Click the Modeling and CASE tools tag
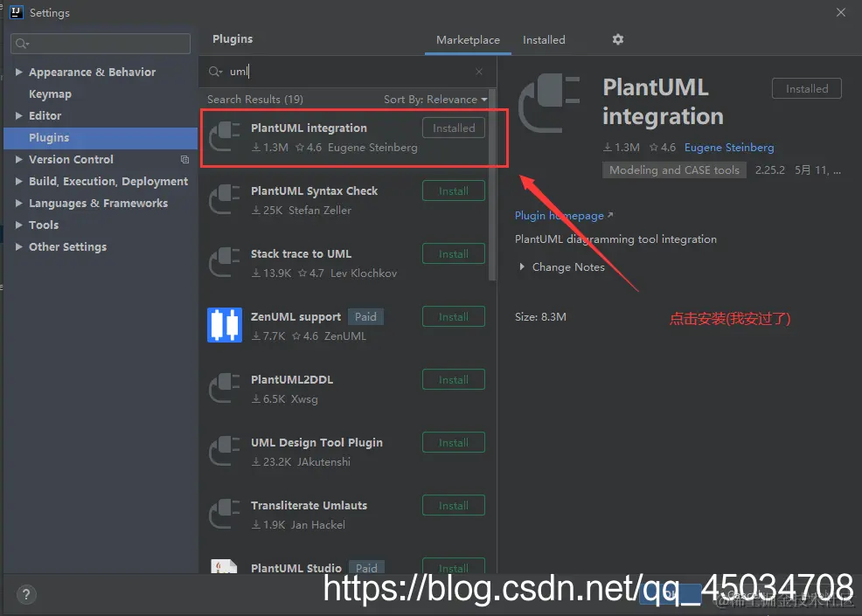The image size is (862, 616). click(674, 170)
